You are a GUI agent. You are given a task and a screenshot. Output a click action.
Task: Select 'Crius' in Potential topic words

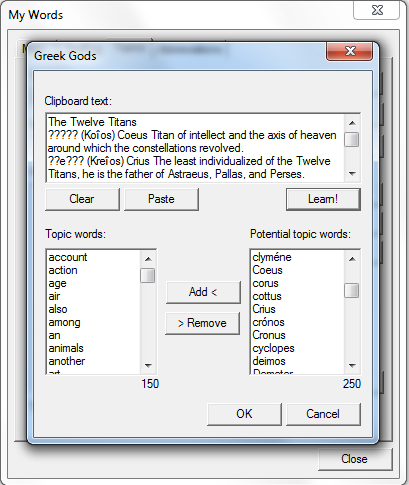[x=297, y=309]
